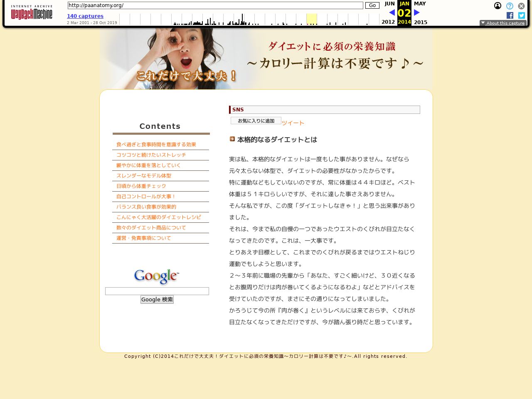Click the user account icon in the Wayback toolbar
Viewport: 532px width, 399px height.
(x=498, y=5)
